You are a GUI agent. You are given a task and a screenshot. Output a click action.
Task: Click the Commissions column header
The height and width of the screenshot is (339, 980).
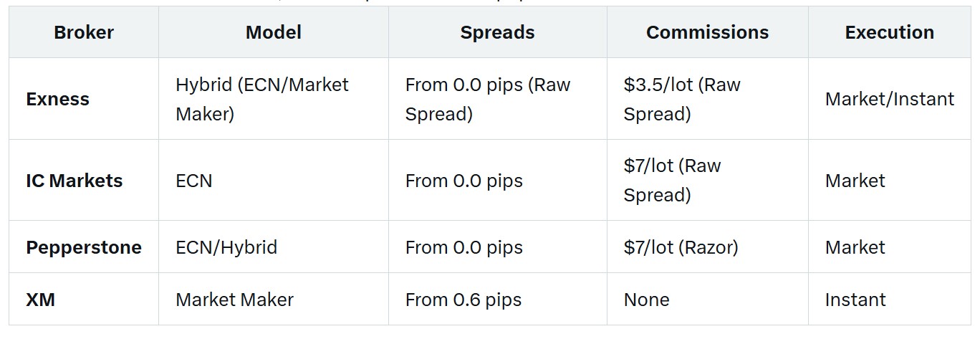[707, 32]
